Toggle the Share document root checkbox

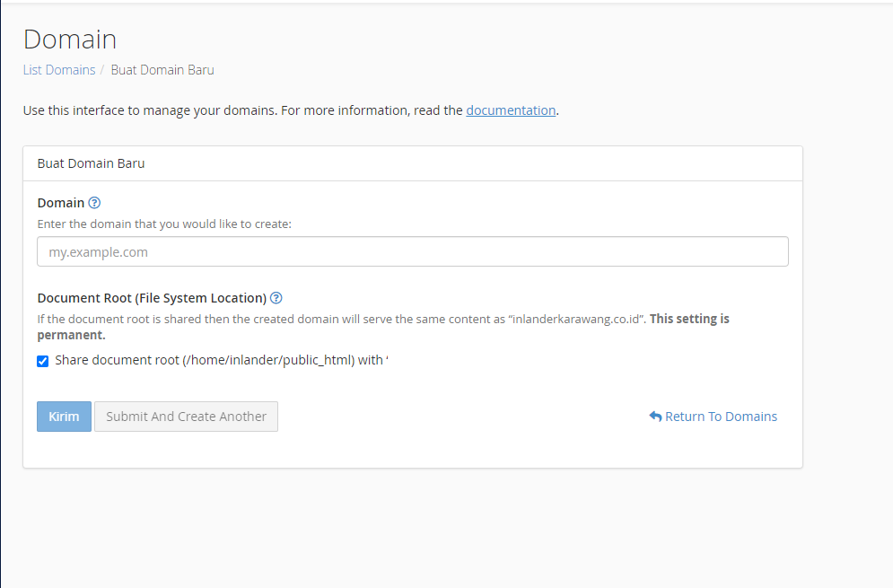coord(43,361)
